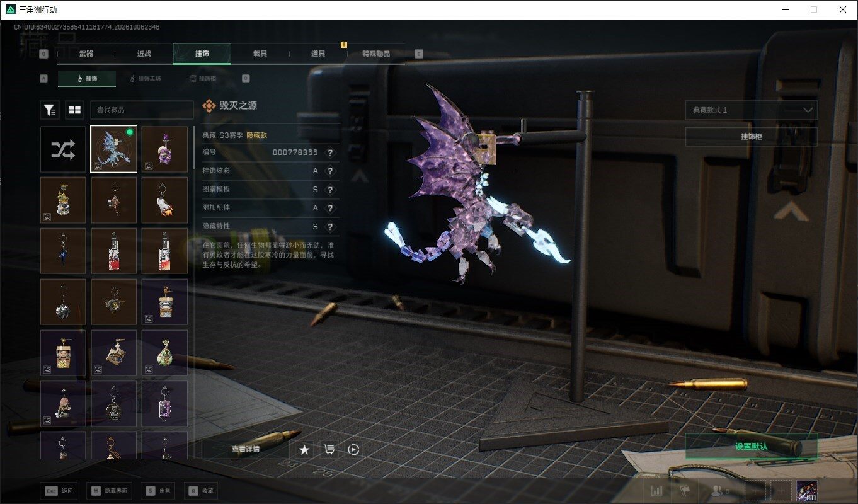This screenshot has width=858, height=504.
Task: Select the number 2 medal charm thumbnail
Action: coord(114,404)
